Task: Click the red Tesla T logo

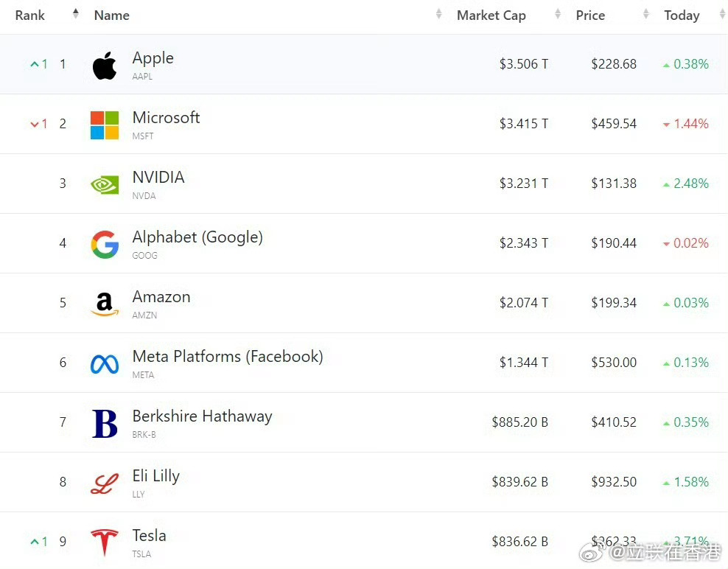Action: pos(105,543)
